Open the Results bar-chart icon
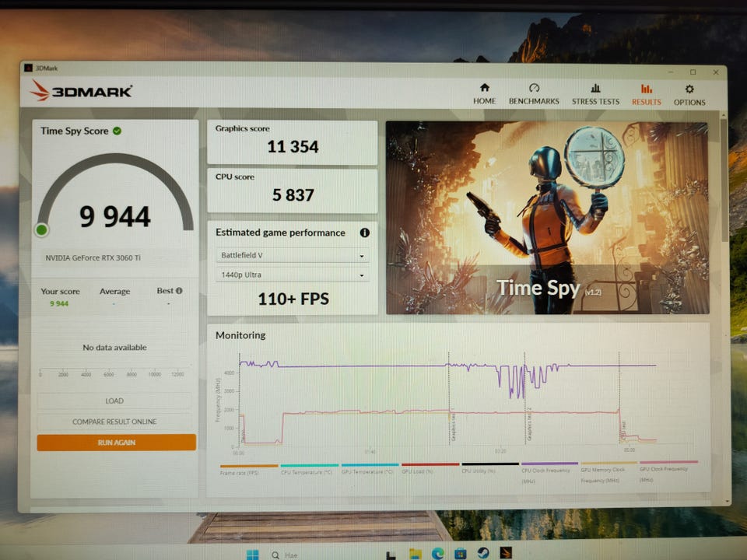Screen dimensions: 747x560 (x=647, y=89)
